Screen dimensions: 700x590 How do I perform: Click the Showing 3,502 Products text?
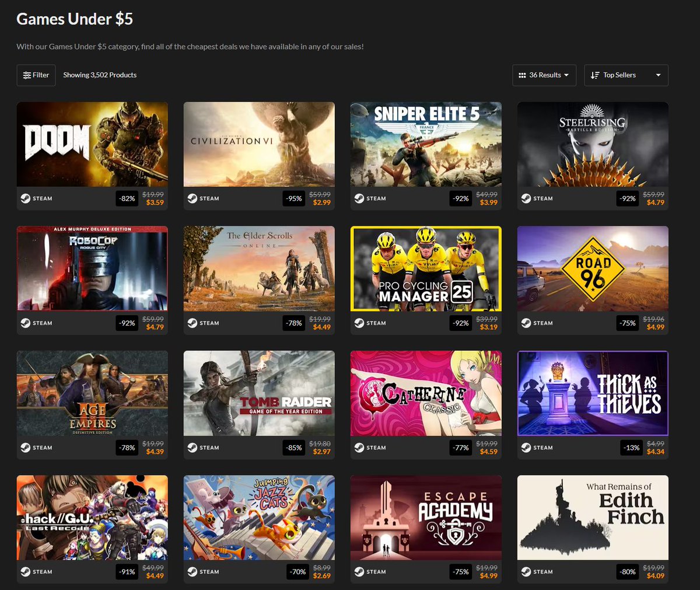(100, 75)
